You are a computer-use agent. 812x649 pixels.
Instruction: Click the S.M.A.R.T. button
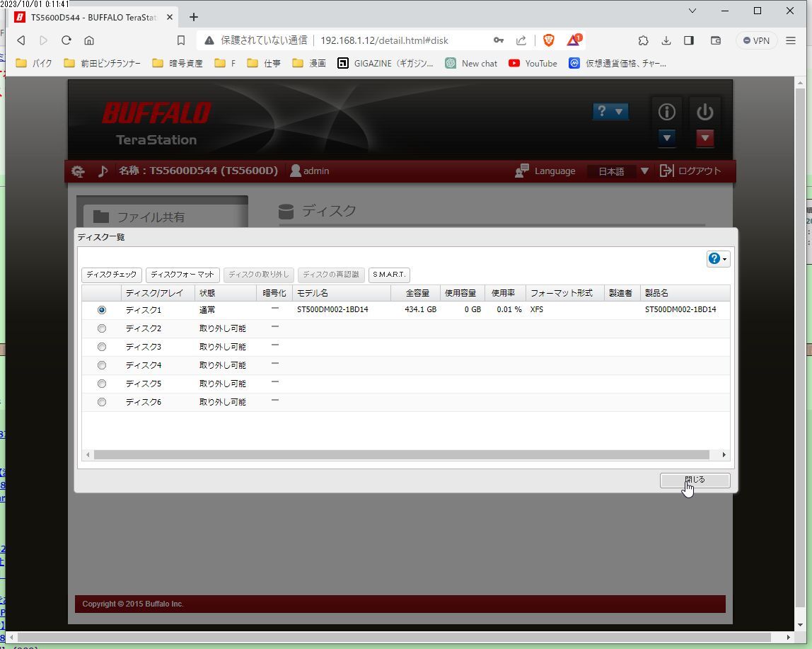(x=389, y=275)
